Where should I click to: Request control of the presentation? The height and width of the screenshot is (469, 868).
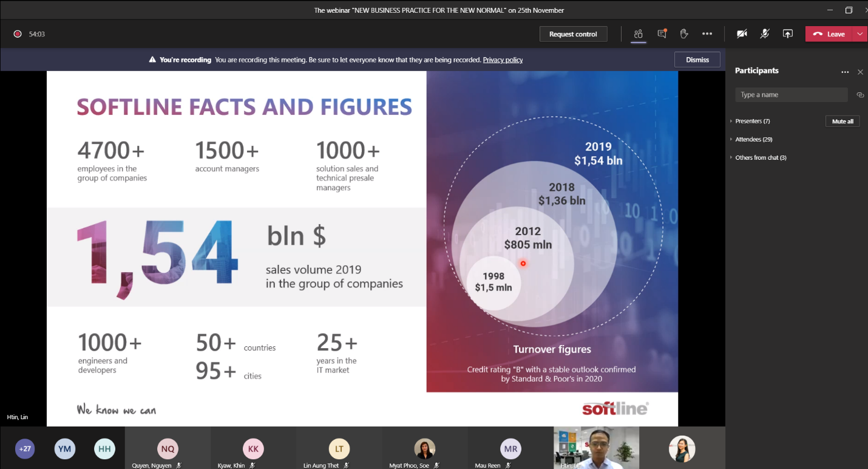[x=574, y=34]
